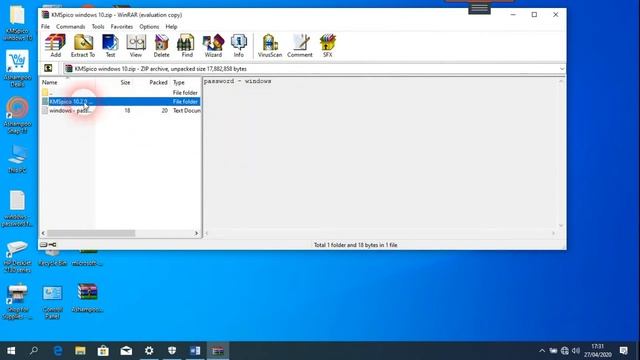Open File Explorer from the taskbar
This screenshot has height=360, width=640.
(x=80, y=351)
